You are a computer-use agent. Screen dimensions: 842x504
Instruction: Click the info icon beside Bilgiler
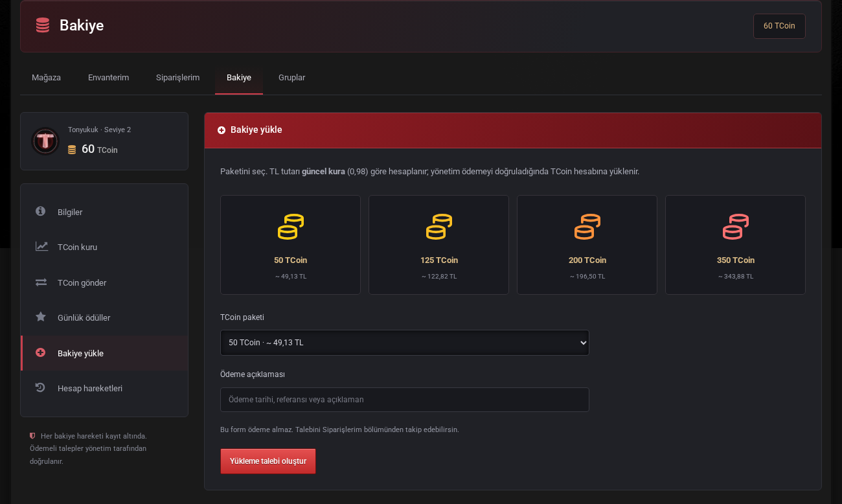pos(40,211)
